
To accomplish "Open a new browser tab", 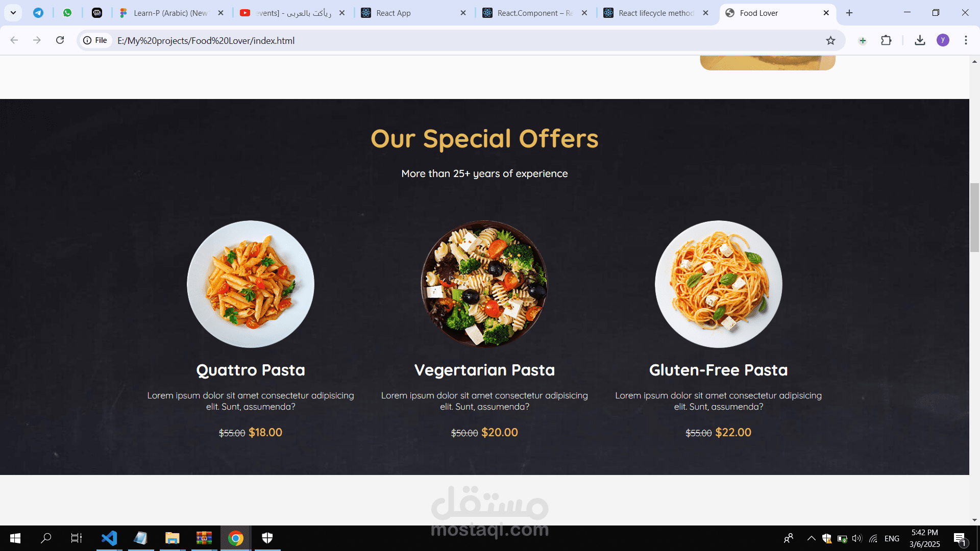I will pos(849,13).
